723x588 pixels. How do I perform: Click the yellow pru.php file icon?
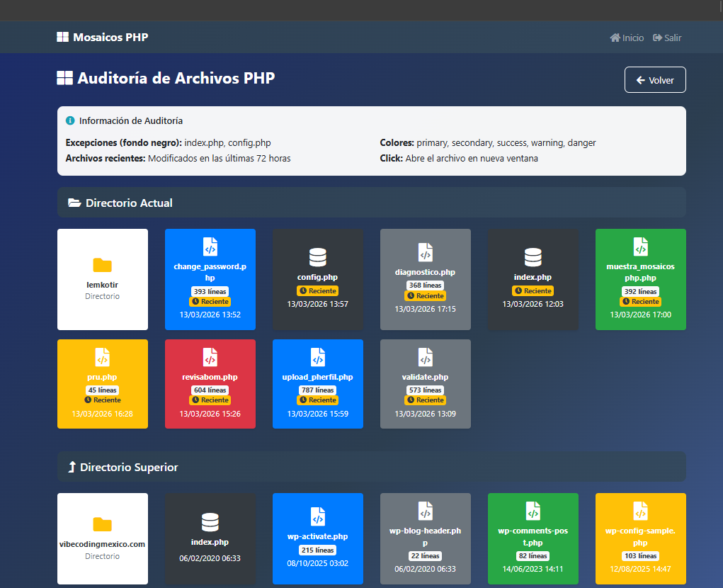103,357
